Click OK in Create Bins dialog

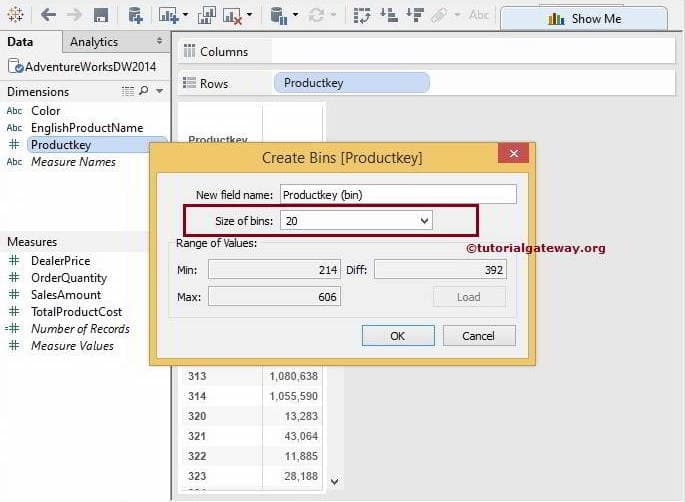pyautogui.click(x=398, y=336)
